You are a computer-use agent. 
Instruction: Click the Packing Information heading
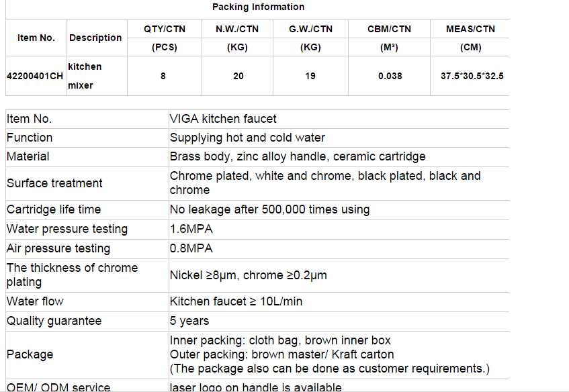click(x=258, y=7)
